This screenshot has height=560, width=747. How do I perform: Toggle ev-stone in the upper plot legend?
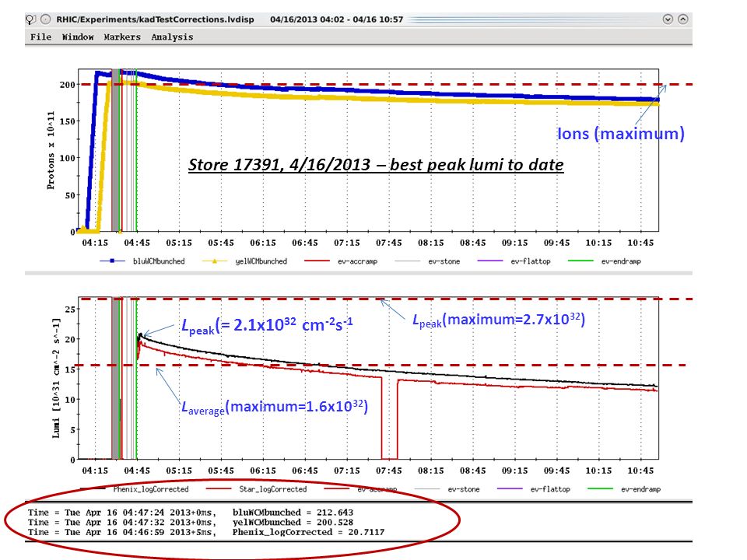(428, 261)
